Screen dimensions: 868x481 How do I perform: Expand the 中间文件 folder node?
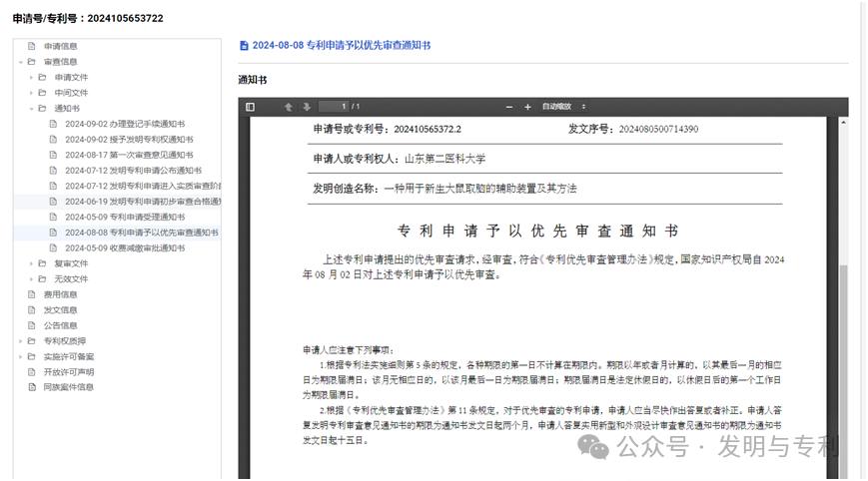click(x=31, y=93)
